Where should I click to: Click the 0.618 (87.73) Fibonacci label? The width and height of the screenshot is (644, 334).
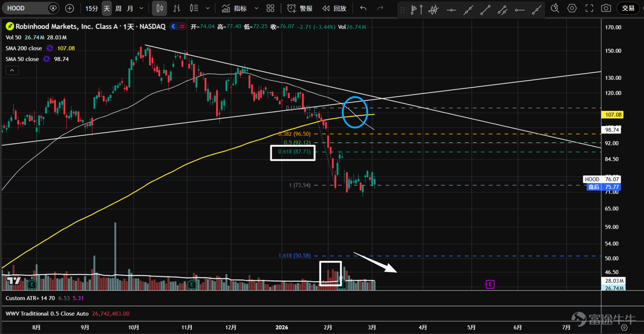[x=294, y=152]
